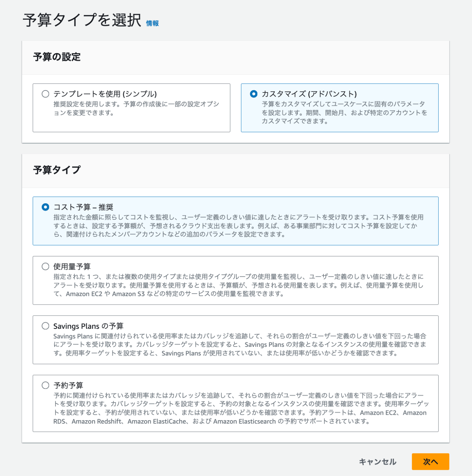Click the 予算タイプ section heading
The height and width of the screenshot is (476, 472).
(57, 170)
